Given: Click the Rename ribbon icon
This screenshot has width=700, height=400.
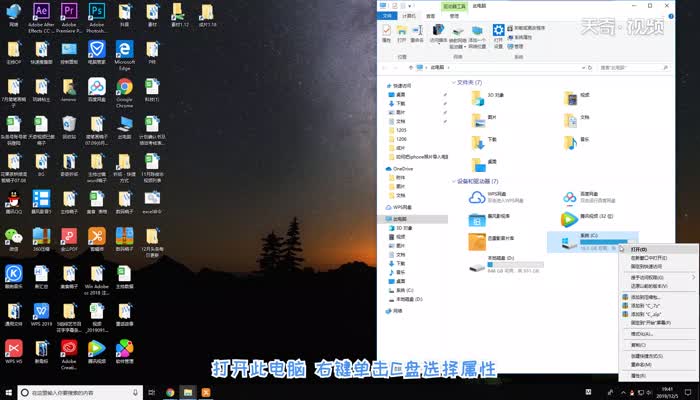Looking at the screenshot, I should click(417, 34).
